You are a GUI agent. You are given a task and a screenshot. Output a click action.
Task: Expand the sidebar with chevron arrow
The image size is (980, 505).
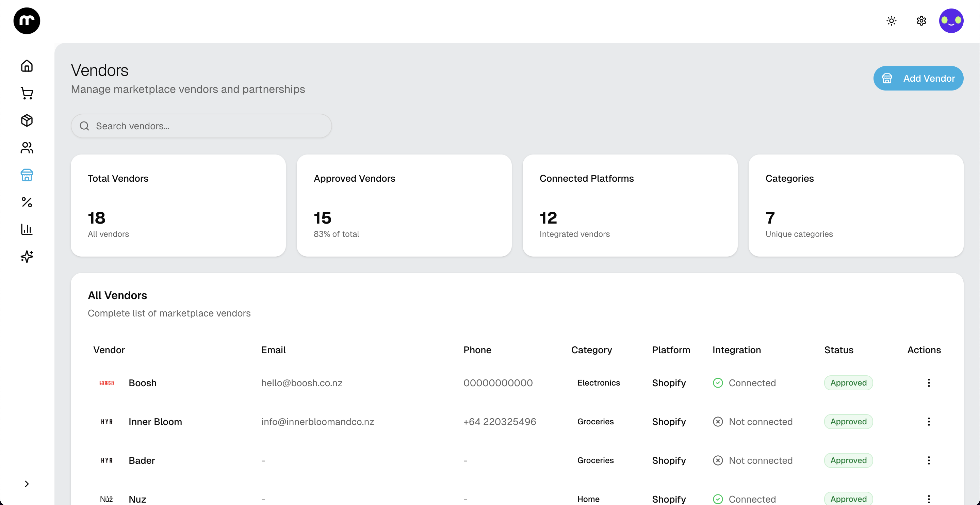point(27,484)
